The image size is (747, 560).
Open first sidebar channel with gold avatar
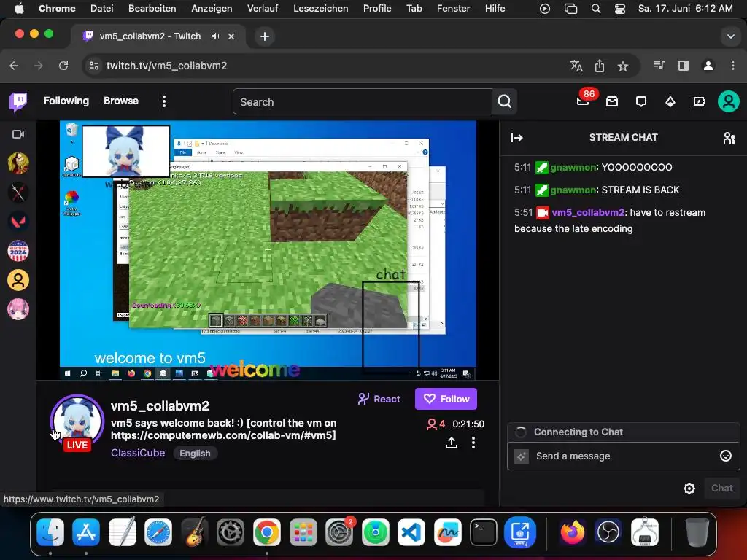click(18, 163)
